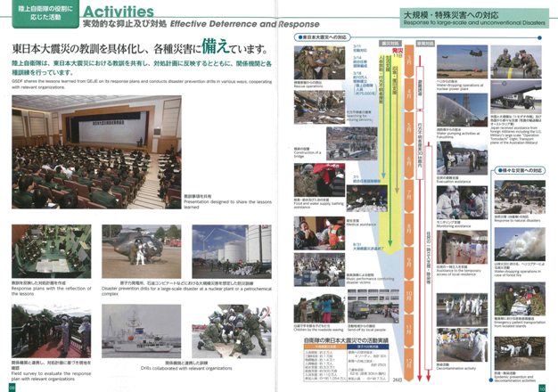Click page number 10 at bottom right
The height and width of the screenshot is (392, 558).
click(x=542, y=388)
